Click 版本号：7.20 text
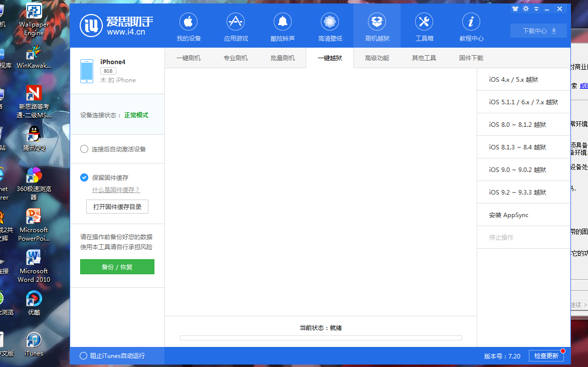 coord(502,356)
